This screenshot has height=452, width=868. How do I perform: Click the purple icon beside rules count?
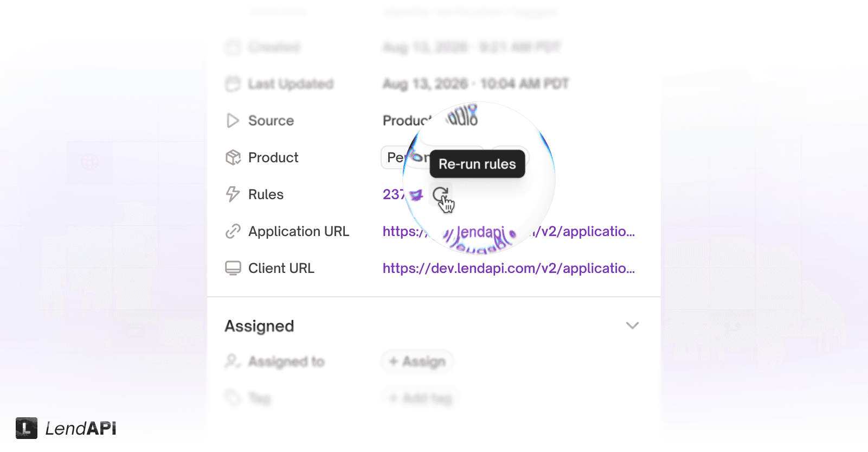(x=416, y=195)
